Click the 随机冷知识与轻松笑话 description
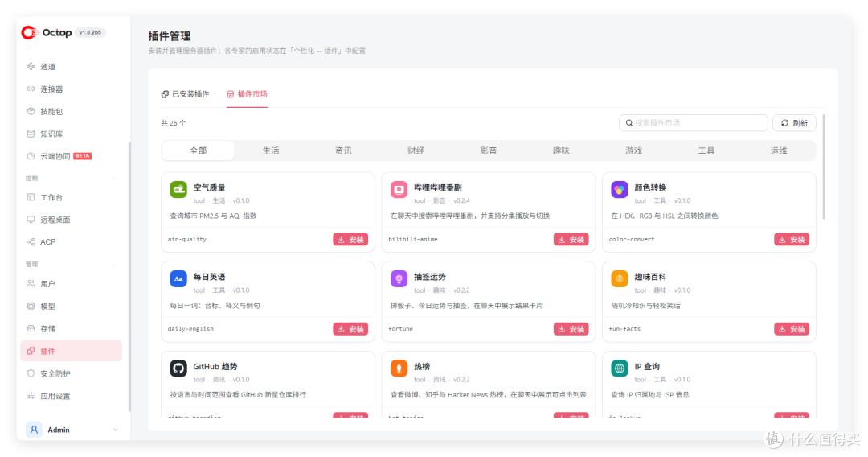 645,306
